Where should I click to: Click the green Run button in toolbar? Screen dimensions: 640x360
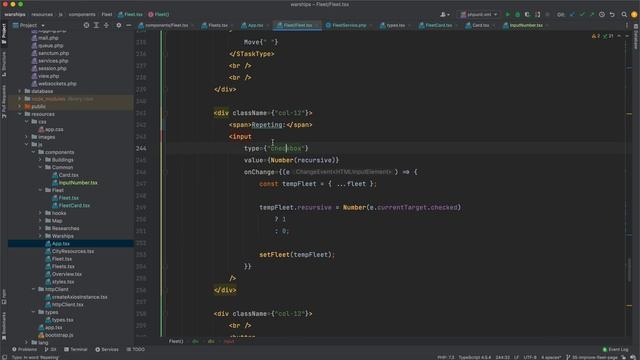pyautogui.click(x=507, y=14)
